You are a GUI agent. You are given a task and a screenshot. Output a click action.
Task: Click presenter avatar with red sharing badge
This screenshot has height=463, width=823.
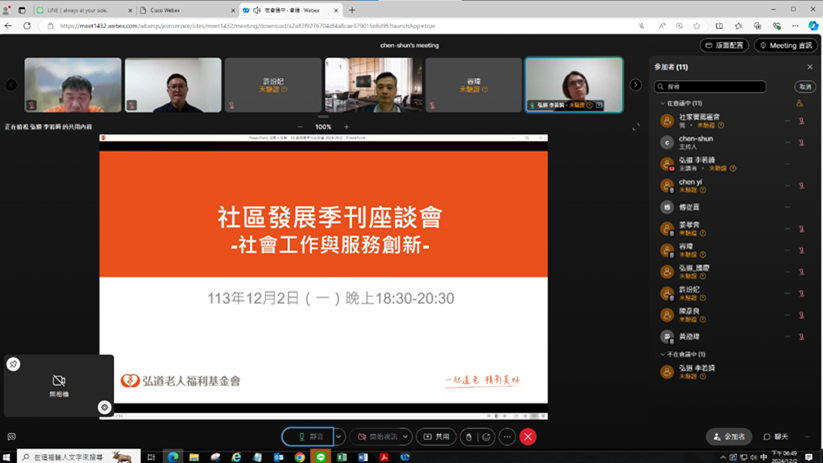point(667,164)
